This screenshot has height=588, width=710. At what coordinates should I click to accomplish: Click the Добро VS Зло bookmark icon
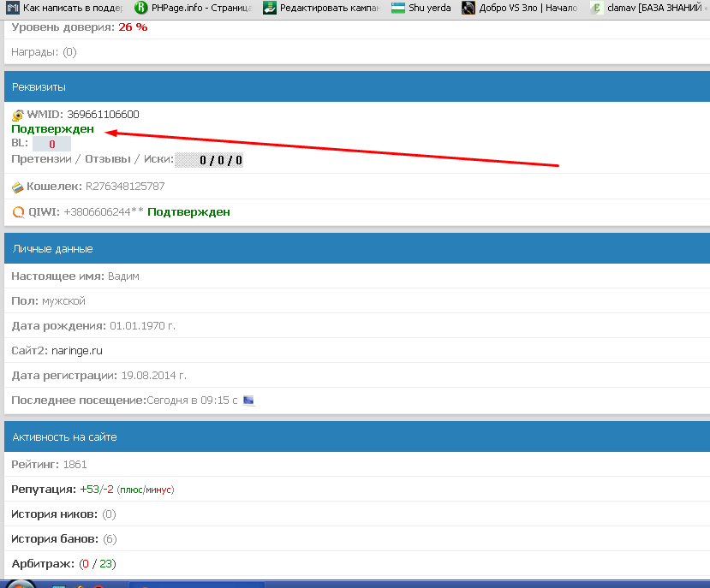click(x=468, y=8)
